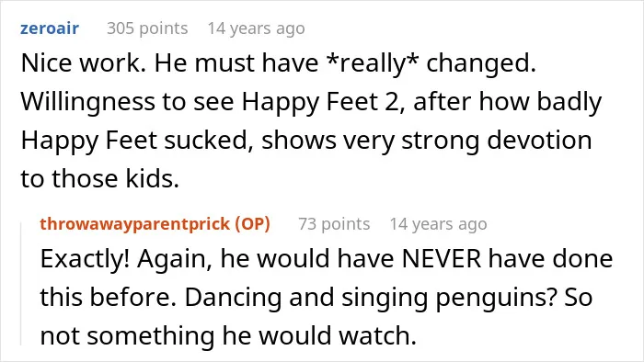Open throwawayparentprick's user profile

(x=134, y=224)
